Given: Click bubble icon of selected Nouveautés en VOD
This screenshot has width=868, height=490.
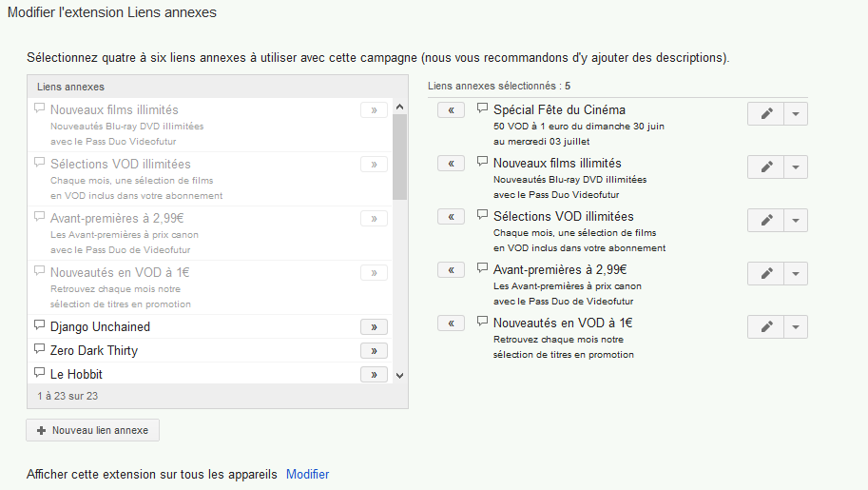Looking at the screenshot, I should tap(482, 321).
